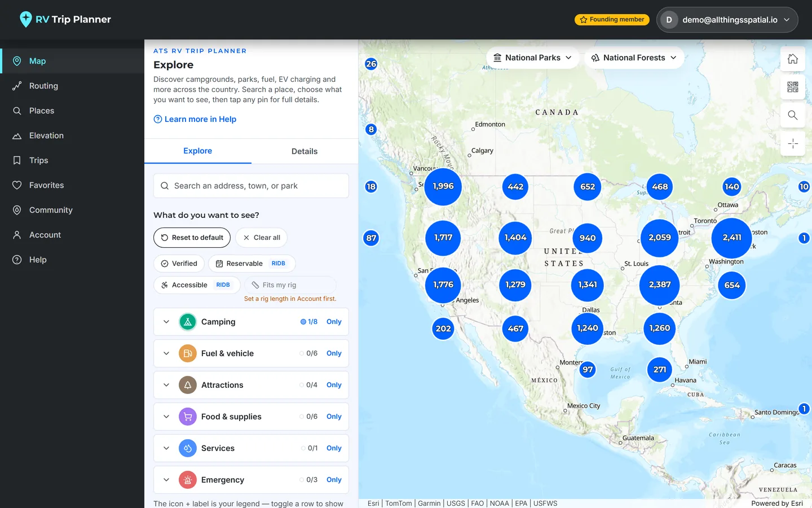Toggle the Verified filter chip
812x508 pixels.
click(x=179, y=264)
